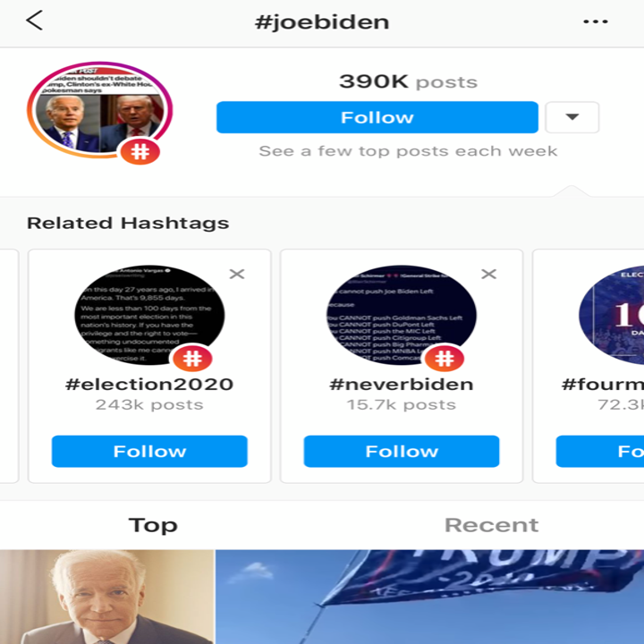Open the Biden portrait post thumbnail
This screenshot has height=644, width=644.
coord(106,597)
